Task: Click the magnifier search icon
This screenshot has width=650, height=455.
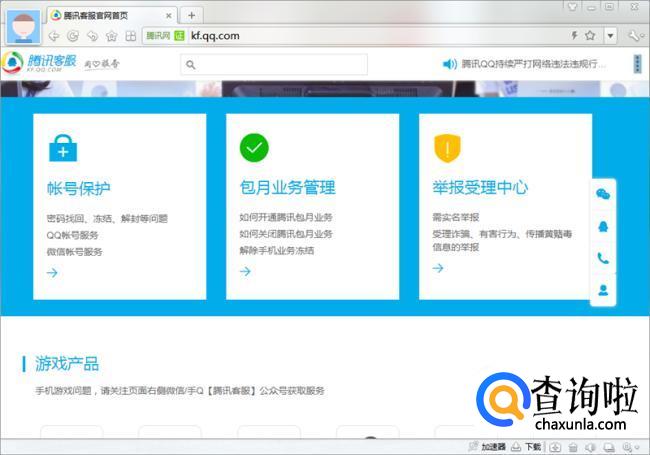Action: point(190,65)
